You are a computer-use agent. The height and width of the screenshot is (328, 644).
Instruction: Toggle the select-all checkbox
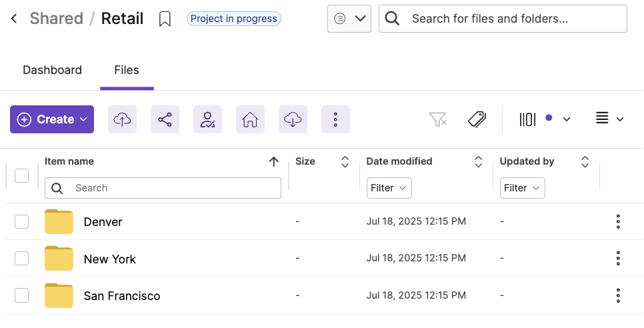coord(22,176)
